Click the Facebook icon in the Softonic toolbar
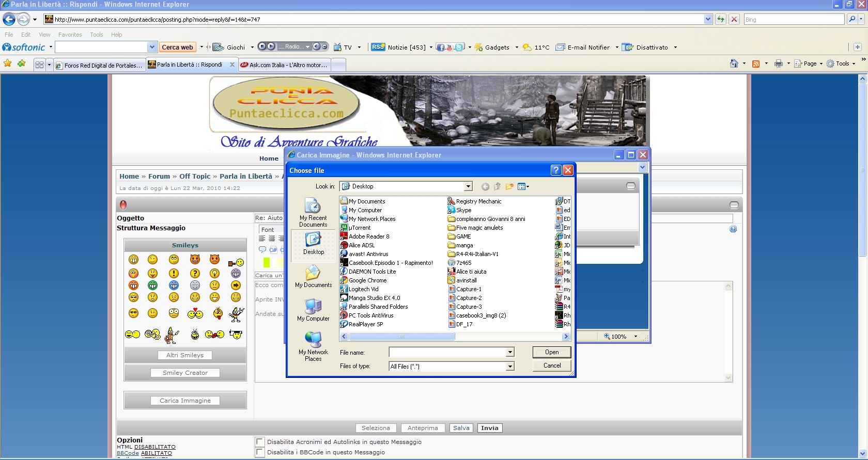868x460 pixels. click(440, 47)
